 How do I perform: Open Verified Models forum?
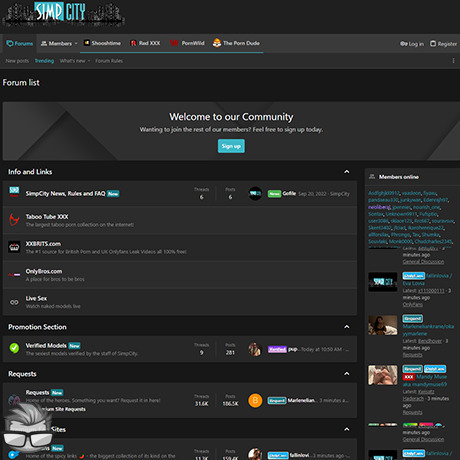46,345
